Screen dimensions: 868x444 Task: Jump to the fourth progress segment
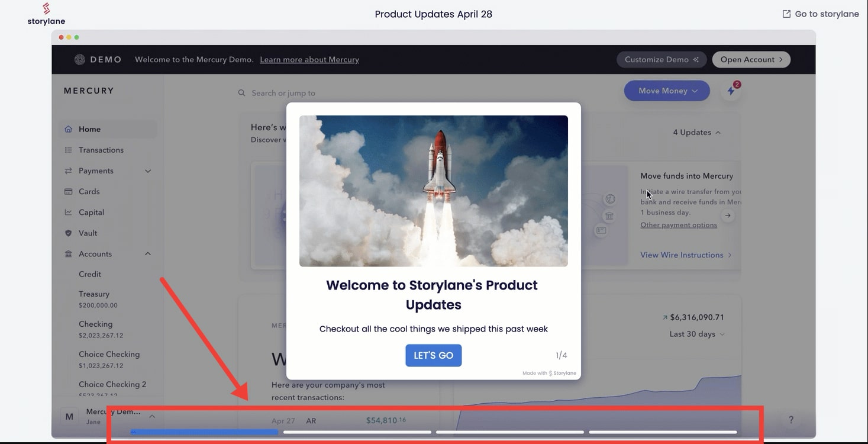[663, 432]
